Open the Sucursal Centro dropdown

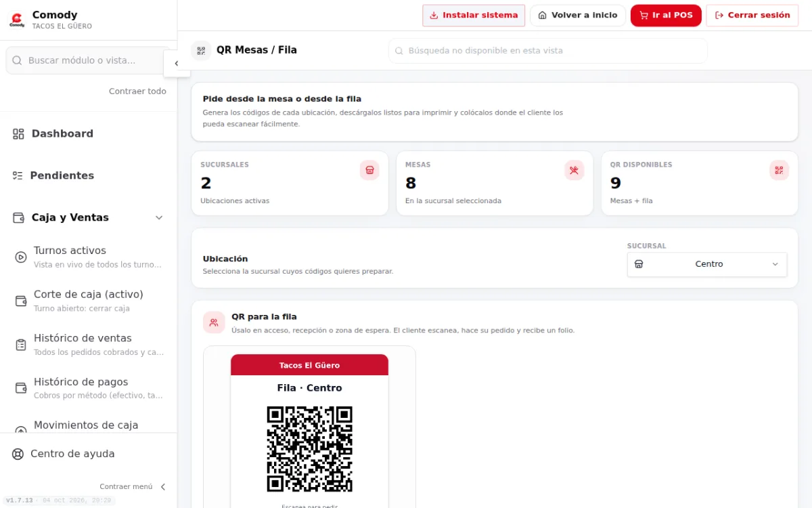tap(707, 264)
